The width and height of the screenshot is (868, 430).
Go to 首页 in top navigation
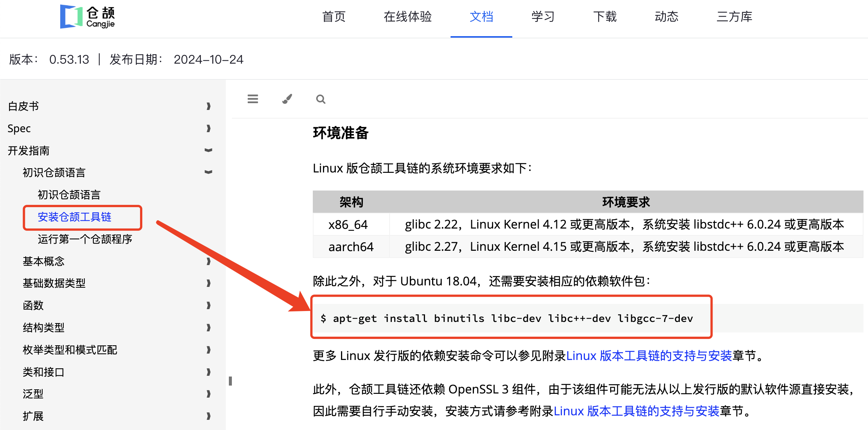pos(334,17)
